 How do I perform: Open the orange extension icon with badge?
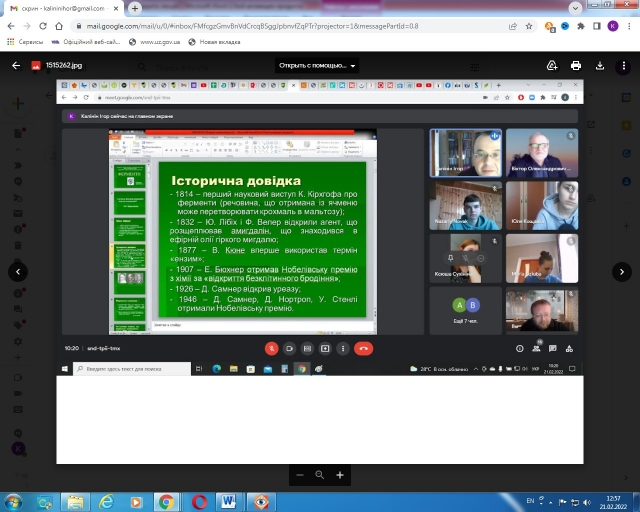click(549, 27)
